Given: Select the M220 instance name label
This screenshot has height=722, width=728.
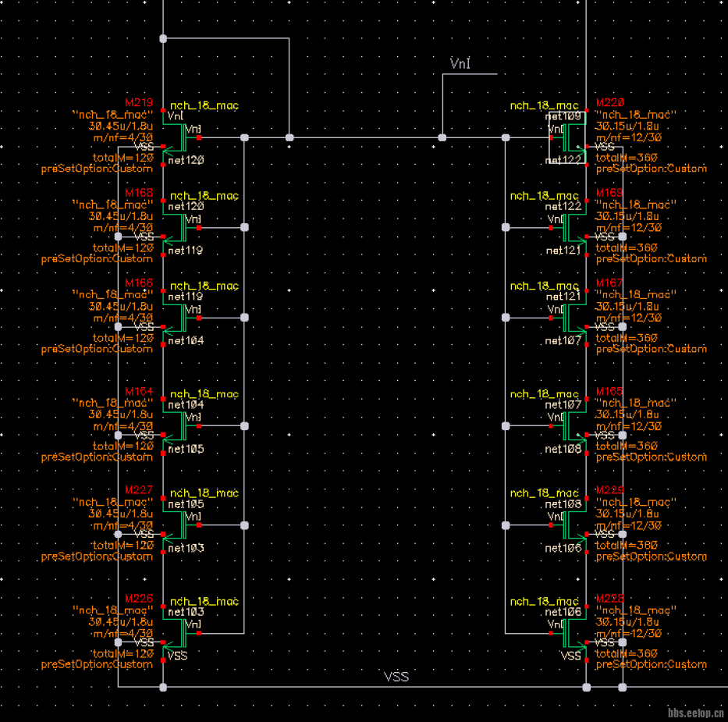Looking at the screenshot, I should 611,103.
